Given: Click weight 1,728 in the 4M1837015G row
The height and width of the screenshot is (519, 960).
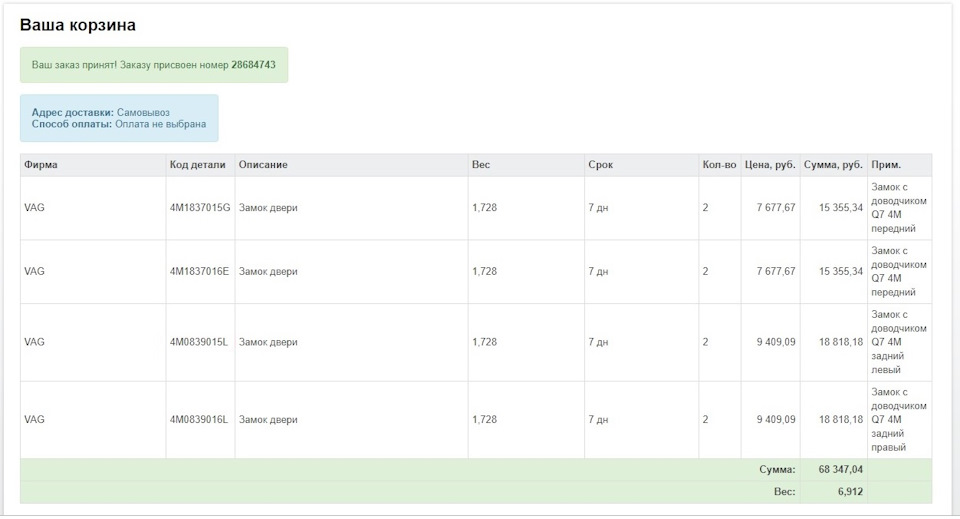Looking at the screenshot, I should [484, 208].
